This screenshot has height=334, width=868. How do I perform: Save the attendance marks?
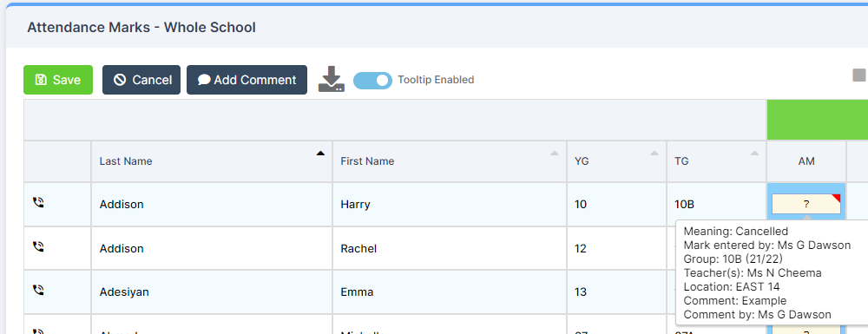click(58, 80)
